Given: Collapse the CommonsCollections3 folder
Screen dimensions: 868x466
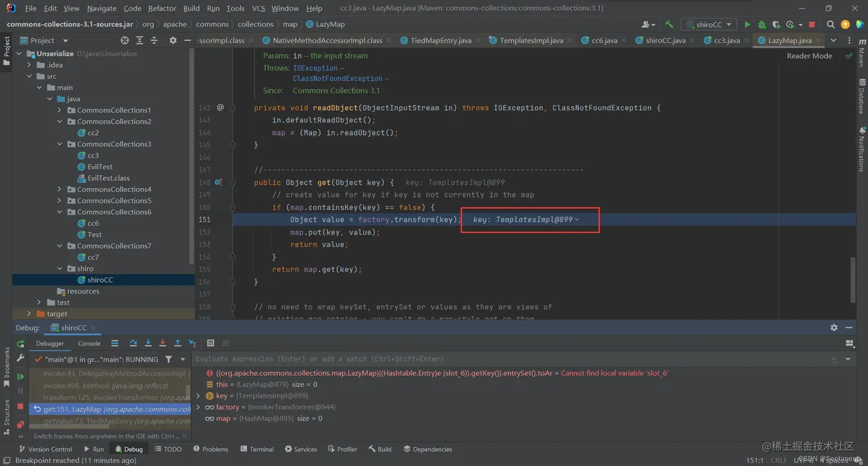Looking at the screenshot, I should [x=60, y=144].
